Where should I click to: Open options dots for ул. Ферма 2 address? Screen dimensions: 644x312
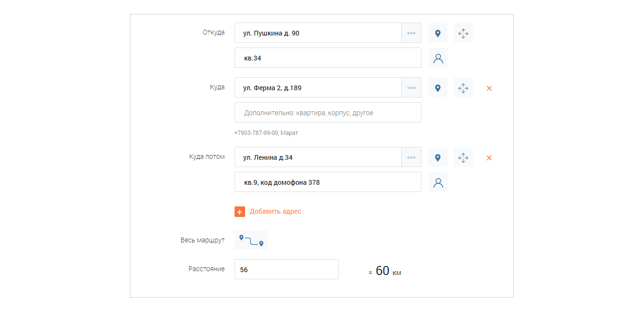(411, 88)
